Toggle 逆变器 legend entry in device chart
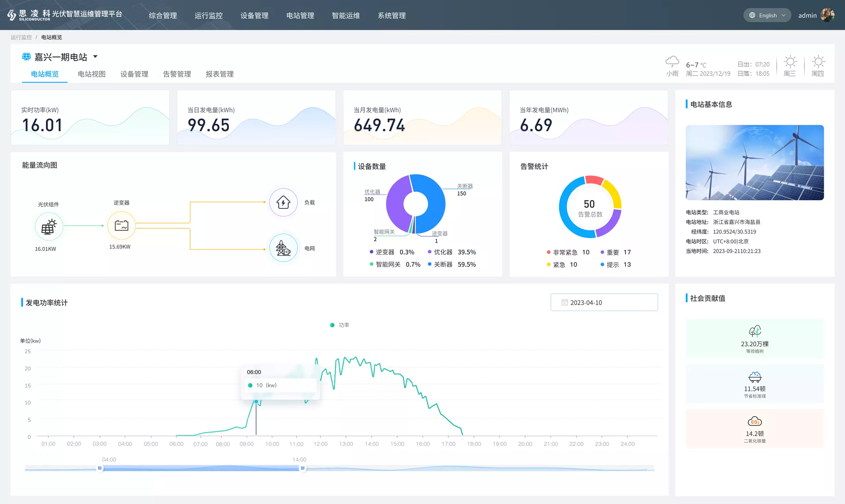 392,252
